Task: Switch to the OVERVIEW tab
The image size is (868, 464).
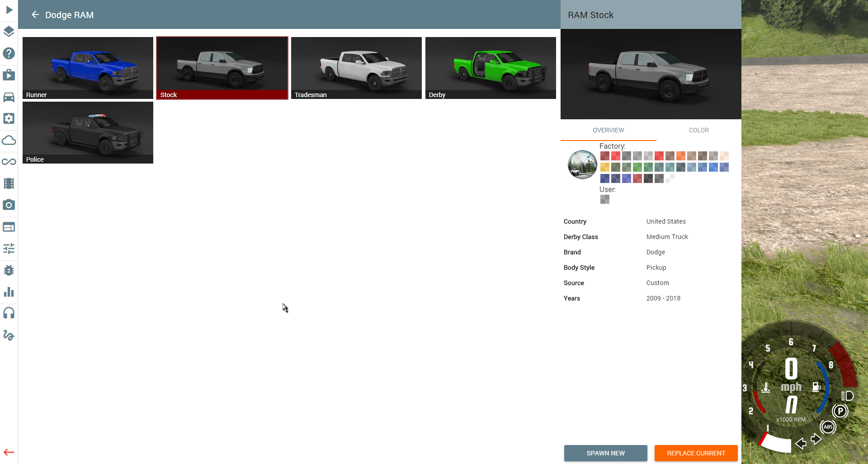Action: click(609, 130)
